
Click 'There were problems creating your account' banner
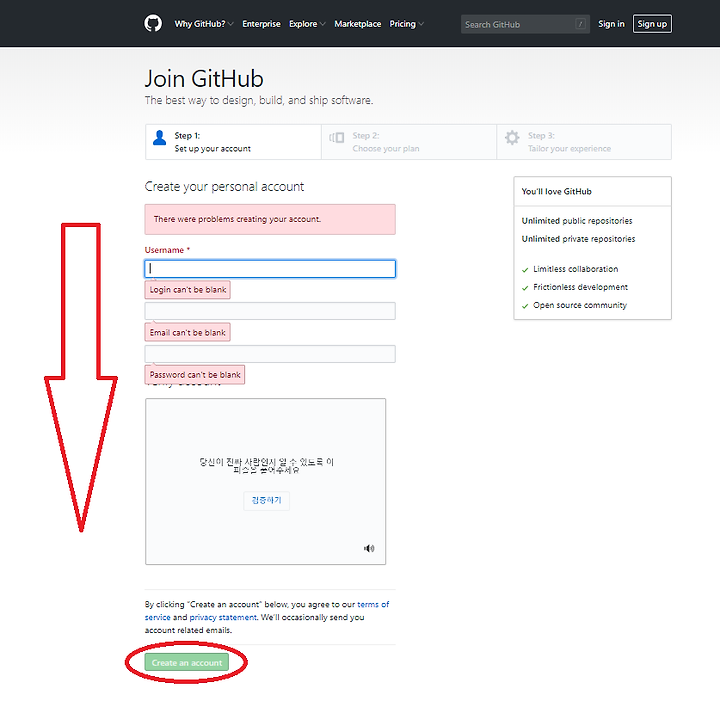click(x=270, y=219)
